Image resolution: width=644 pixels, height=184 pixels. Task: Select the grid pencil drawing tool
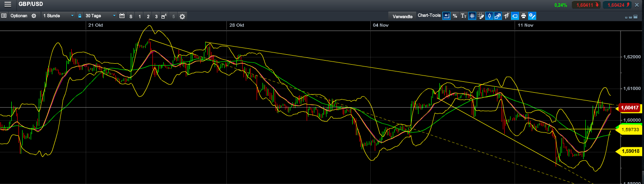[481, 16]
